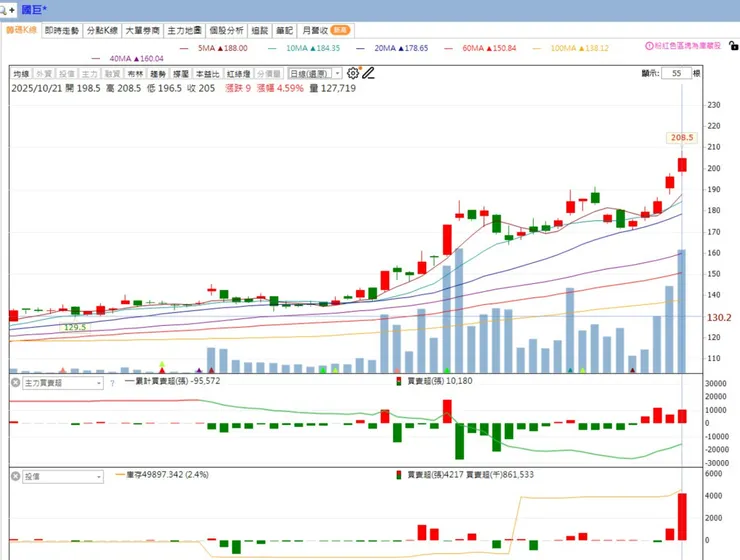The image size is (740, 560).
Task: Switch to the 籌碼K線 tab
Action: [x=21, y=30]
